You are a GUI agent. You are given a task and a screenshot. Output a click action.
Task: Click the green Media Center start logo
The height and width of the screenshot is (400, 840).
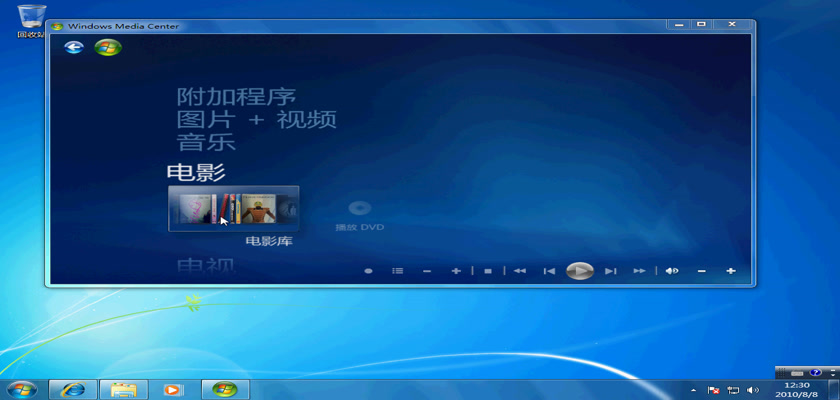point(107,47)
